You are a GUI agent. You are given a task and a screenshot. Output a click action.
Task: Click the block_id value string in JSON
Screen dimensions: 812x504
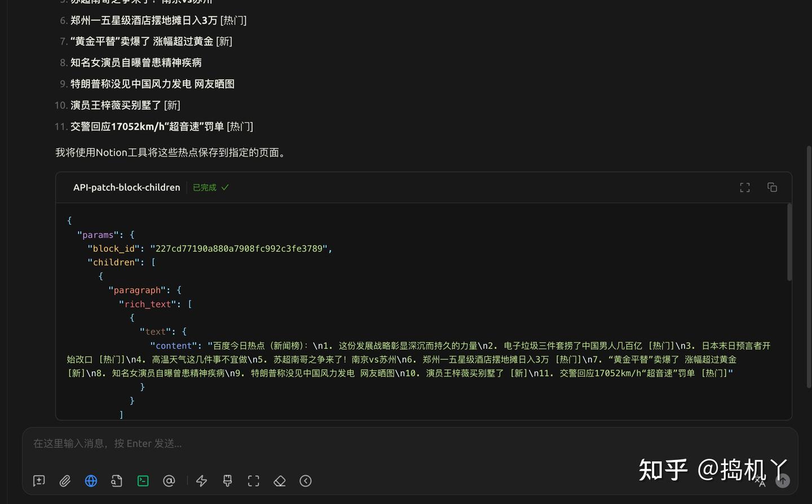point(241,249)
